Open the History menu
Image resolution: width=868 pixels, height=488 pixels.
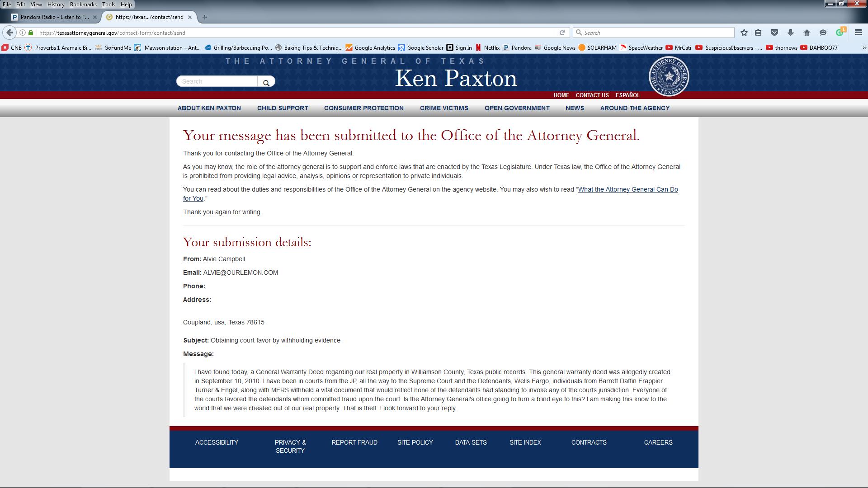(x=56, y=5)
